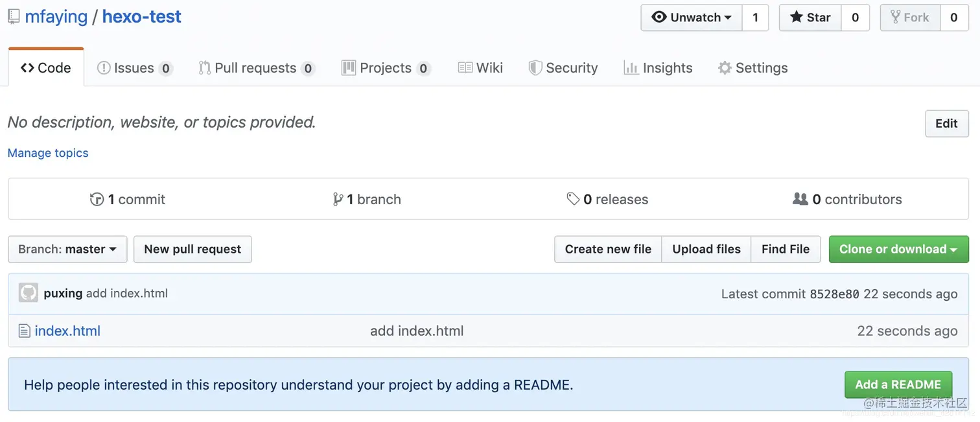Click the Settings gear icon
980x422 pixels.
pyautogui.click(x=725, y=67)
